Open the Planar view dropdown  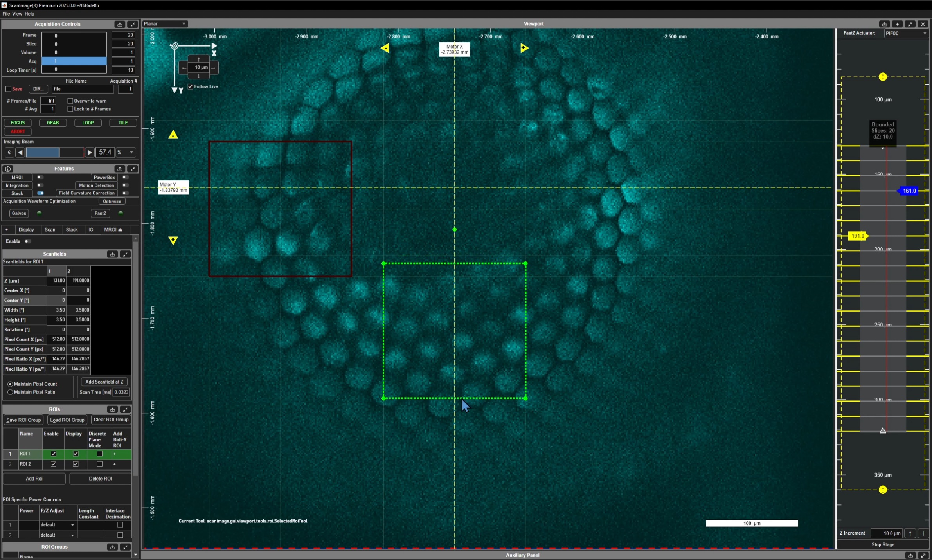tap(165, 24)
